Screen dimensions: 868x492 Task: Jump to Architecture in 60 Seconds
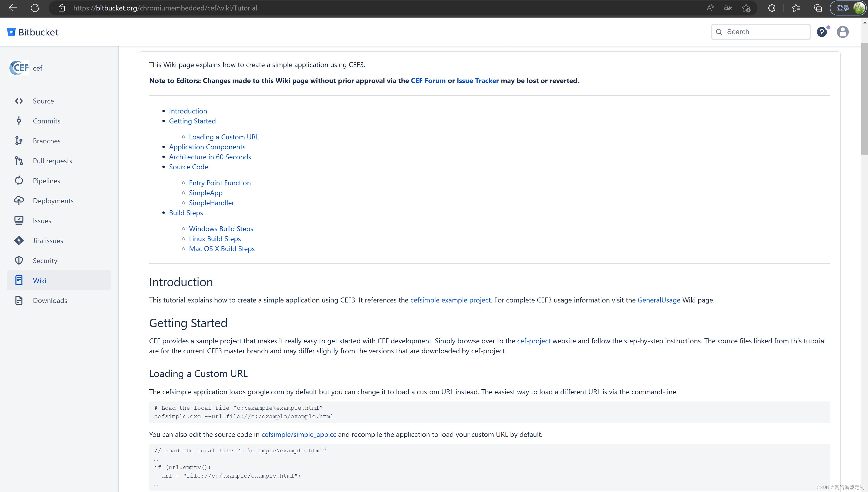[x=210, y=157]
